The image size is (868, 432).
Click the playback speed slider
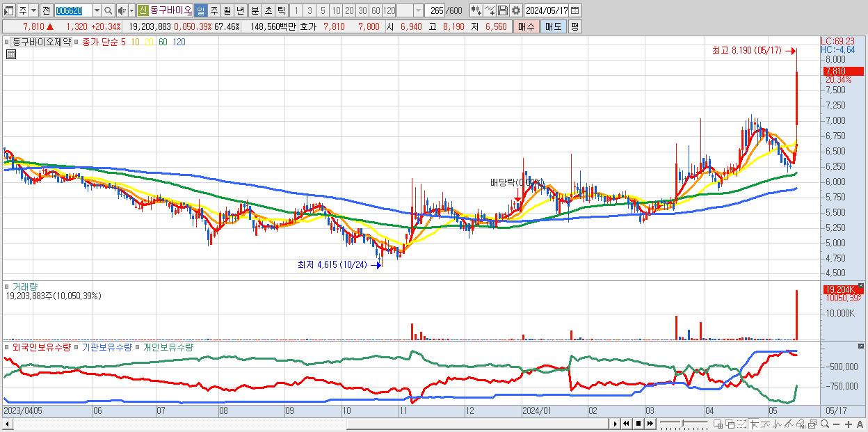point(684,423)
